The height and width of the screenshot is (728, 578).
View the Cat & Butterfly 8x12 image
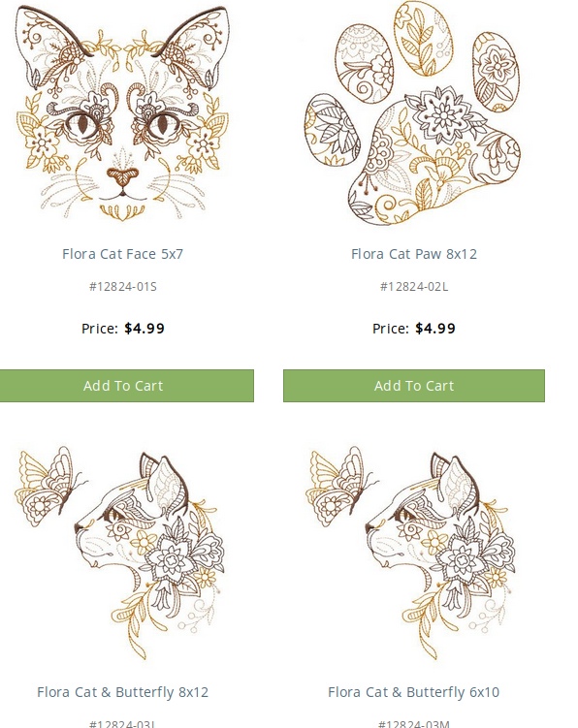coord(122,553)
